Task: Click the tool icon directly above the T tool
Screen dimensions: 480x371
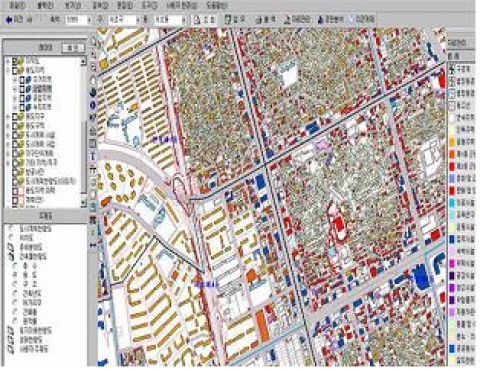Action: pos(93,144)
